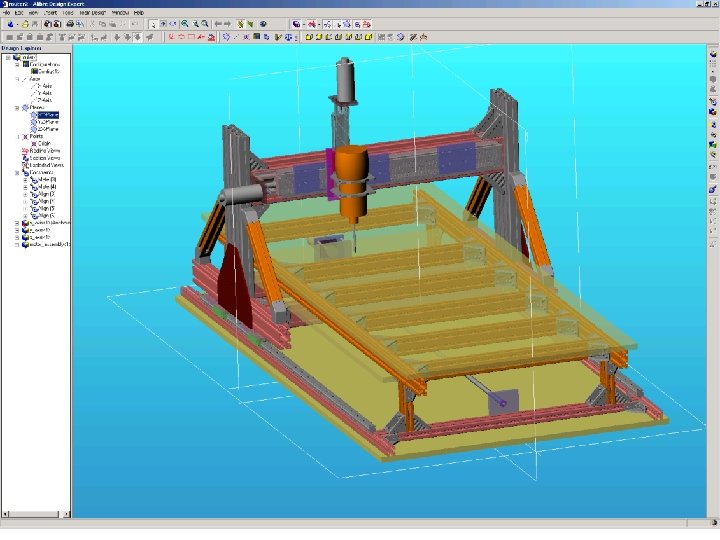Open the File menu

(x=6, y=12)
